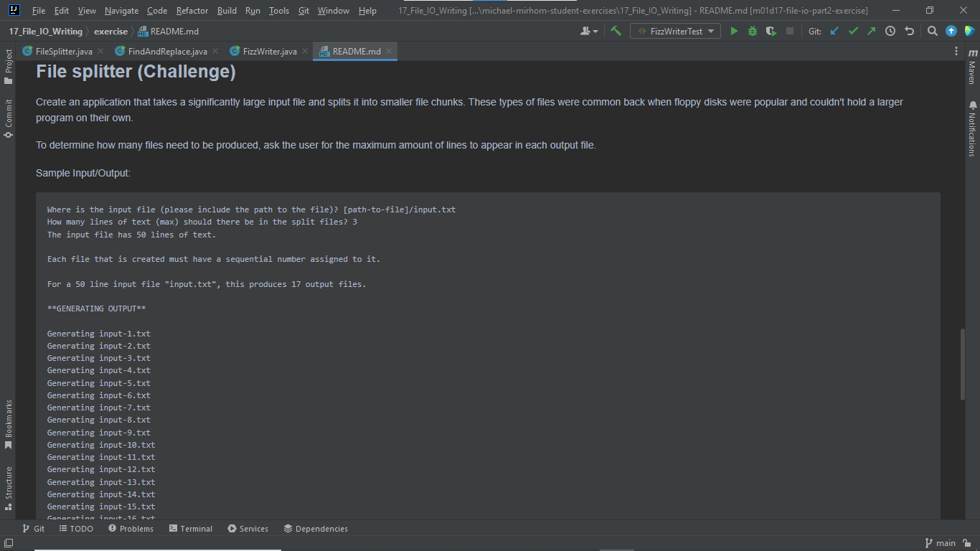Image resolution: width=980 pixels, height=551 pixels.
Task: Click exercise in the breadcrumb path
Action: (x=111, y=32)
